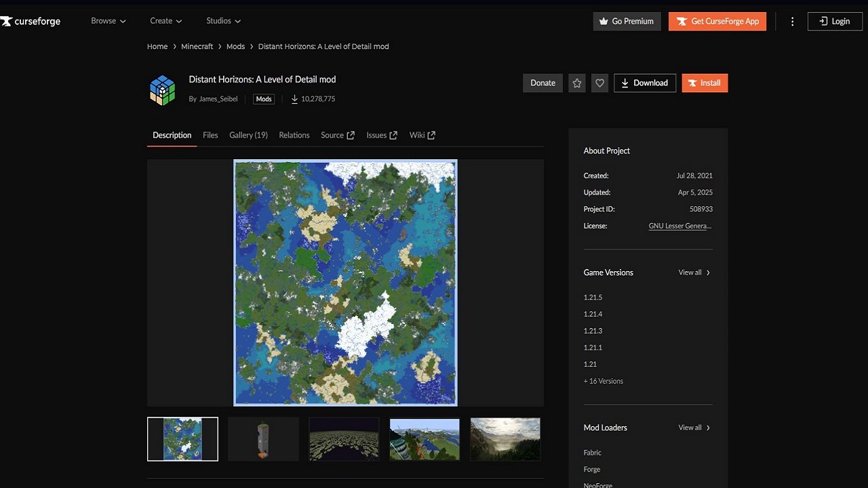Open the Studios dropdown
The width and height of the screenshot is (868, 488).
[x=223, y=21]
